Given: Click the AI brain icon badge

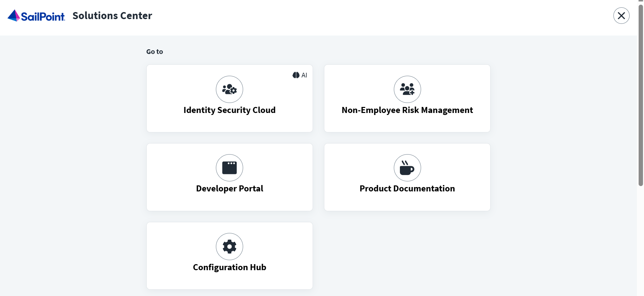Looking at the screenshot, I should pos(296,75).
